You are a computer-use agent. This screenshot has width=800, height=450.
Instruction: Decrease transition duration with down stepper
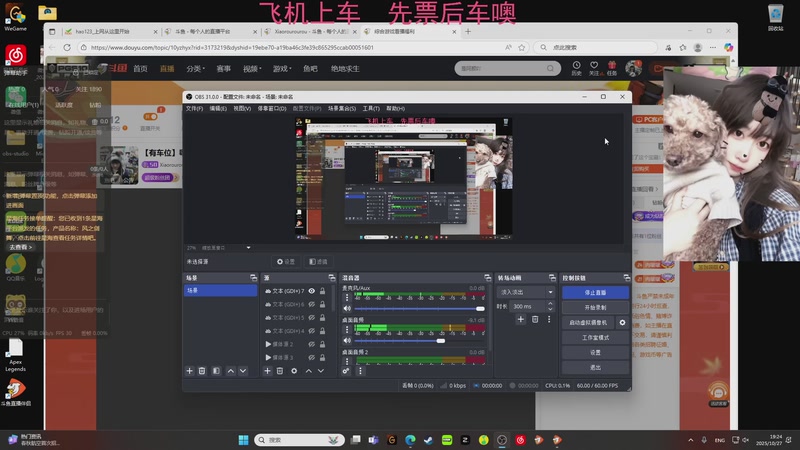tap(550, 309)
